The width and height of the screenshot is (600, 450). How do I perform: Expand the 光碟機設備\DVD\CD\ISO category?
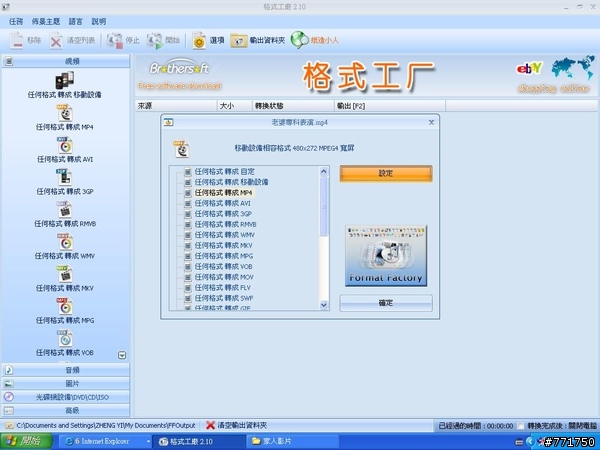(65, 397)
